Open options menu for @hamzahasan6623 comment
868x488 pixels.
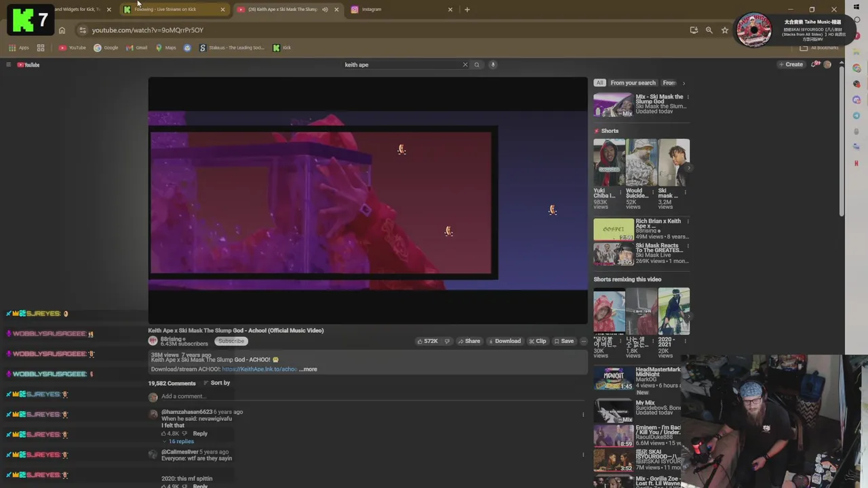583,415
